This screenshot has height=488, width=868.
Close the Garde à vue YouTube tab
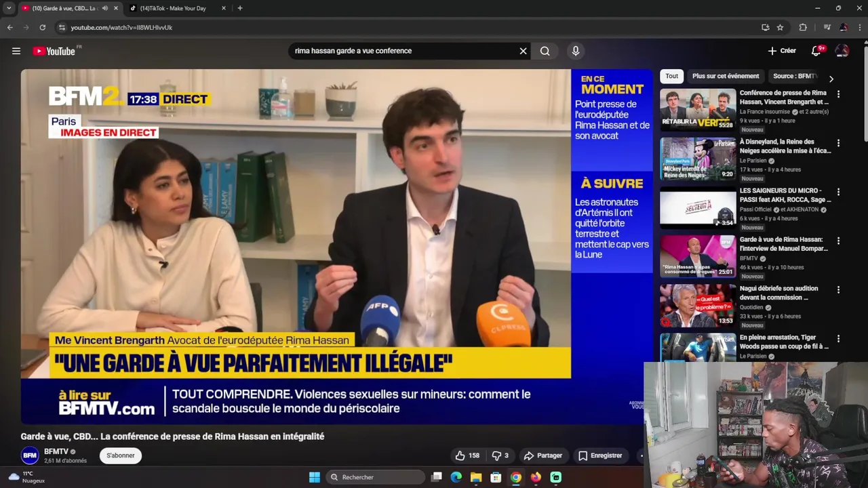[x=116, y=8]
